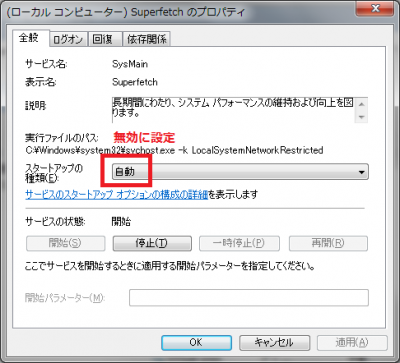
Task: Close the Superfetch properties dialog
Action: coord(375,8)
